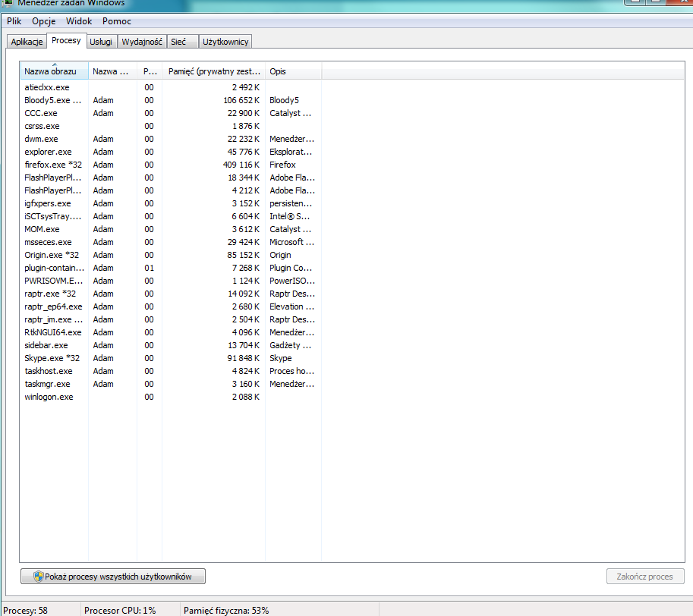Screen dimensions: 693x616
Task: Sort by user name column header
Action: click(x=112, y=71)
